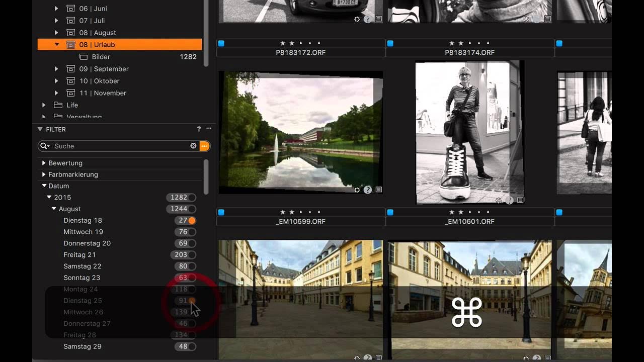Enable the August month filter circle
This screenshot has height=362, width=644.
[192, 209]
